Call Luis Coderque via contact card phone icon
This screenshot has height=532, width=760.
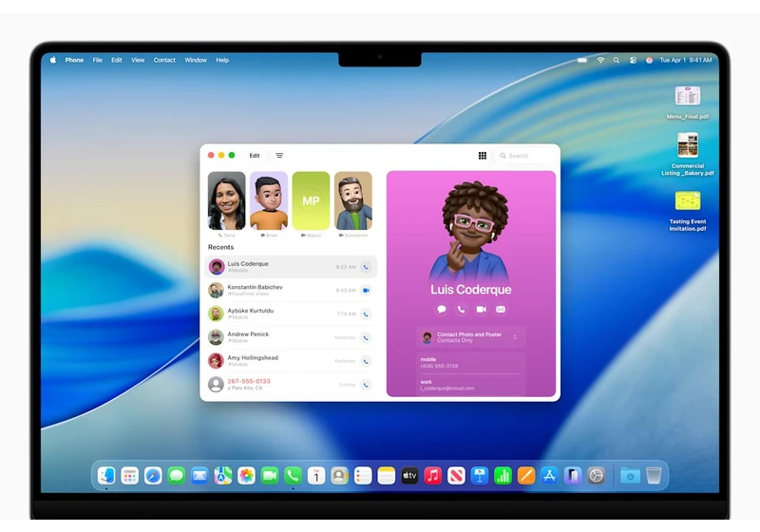pos(461,309)
